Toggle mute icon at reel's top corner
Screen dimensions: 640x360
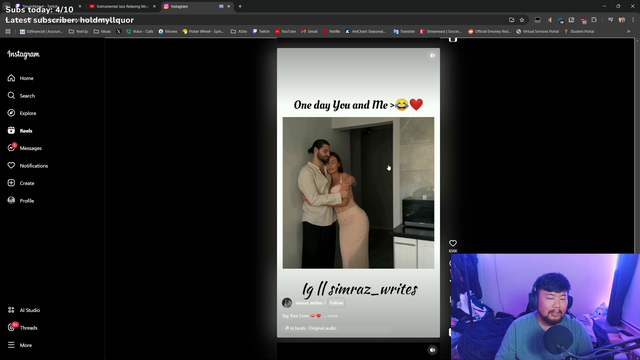[432, 56]
